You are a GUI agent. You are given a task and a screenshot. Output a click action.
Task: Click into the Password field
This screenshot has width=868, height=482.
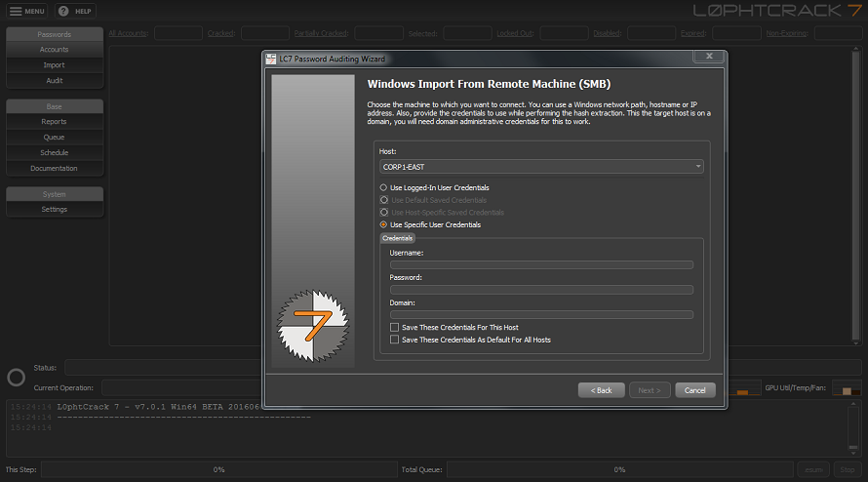[541, 290]
